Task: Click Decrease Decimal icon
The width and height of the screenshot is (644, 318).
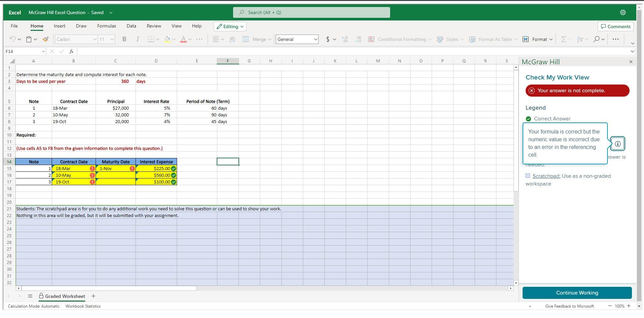Action: (358, 39)
